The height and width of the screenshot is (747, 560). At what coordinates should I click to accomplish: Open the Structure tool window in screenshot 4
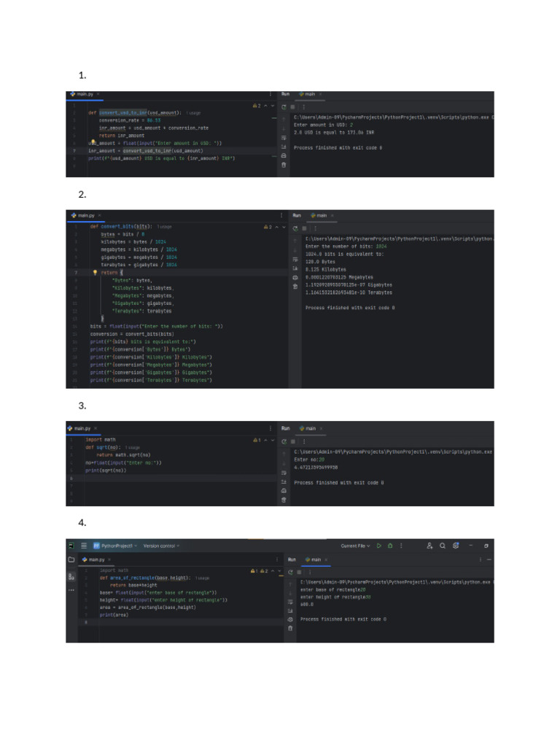pos(71,577)
